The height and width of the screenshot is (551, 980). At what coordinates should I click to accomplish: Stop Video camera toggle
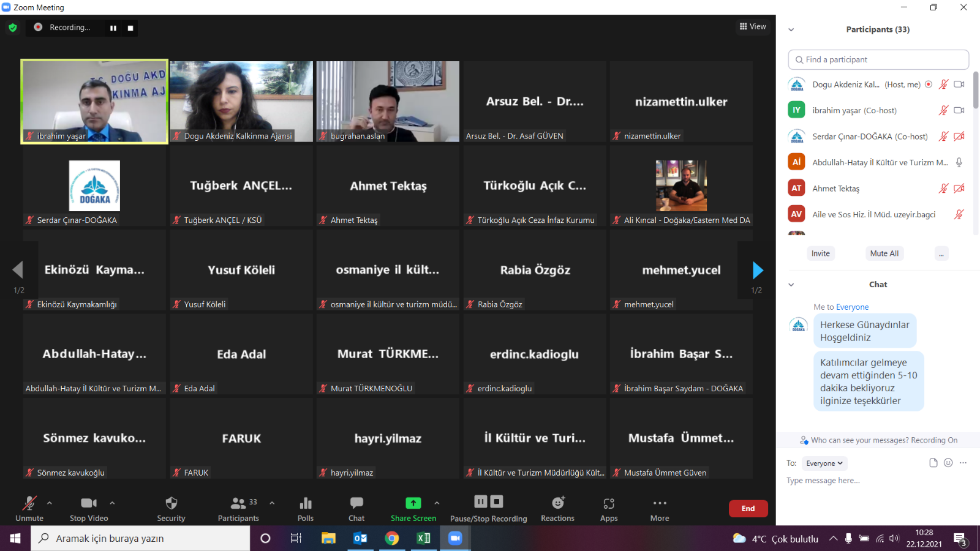pyautogui.click(x=89, y=508)
